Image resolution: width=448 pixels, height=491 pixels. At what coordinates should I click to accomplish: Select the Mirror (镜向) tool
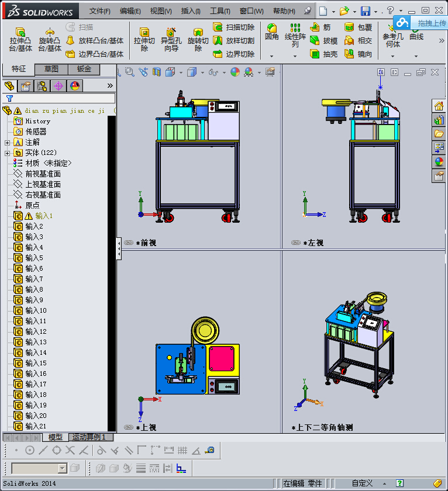point(358,54)
